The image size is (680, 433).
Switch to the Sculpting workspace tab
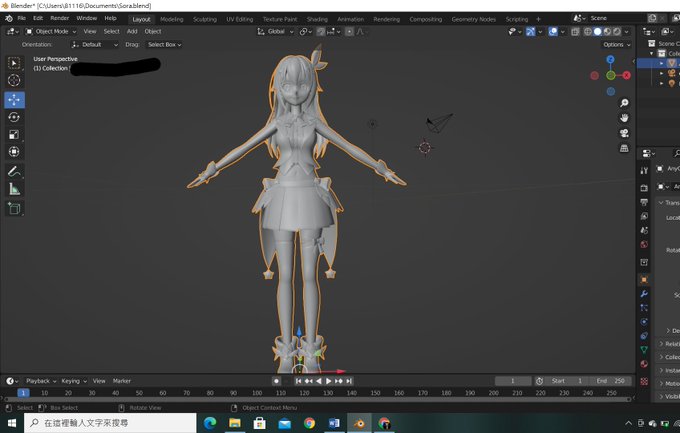(205, 19)
